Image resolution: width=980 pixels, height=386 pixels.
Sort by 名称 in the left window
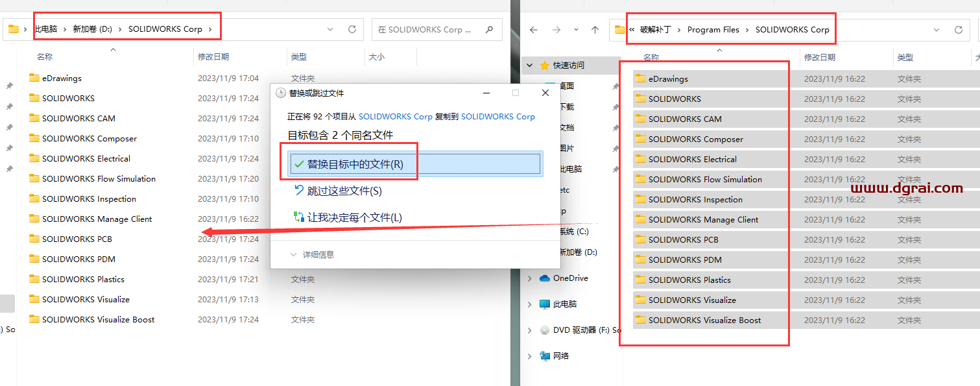pos(45,57)
